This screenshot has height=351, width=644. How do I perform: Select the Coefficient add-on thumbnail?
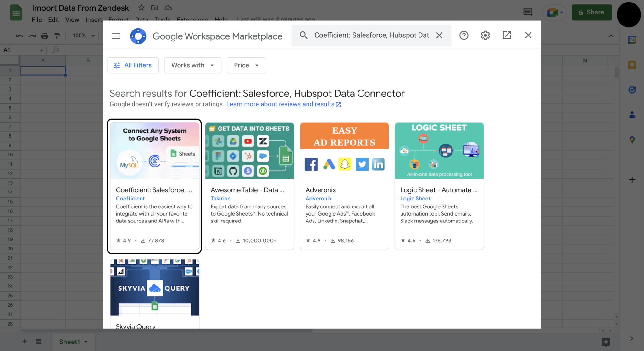[154, 150]
